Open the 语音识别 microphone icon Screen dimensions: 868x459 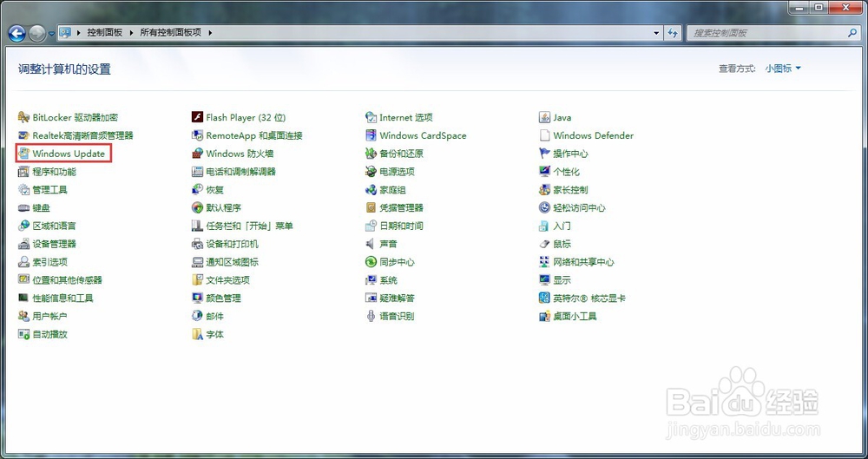coord(371,316)
